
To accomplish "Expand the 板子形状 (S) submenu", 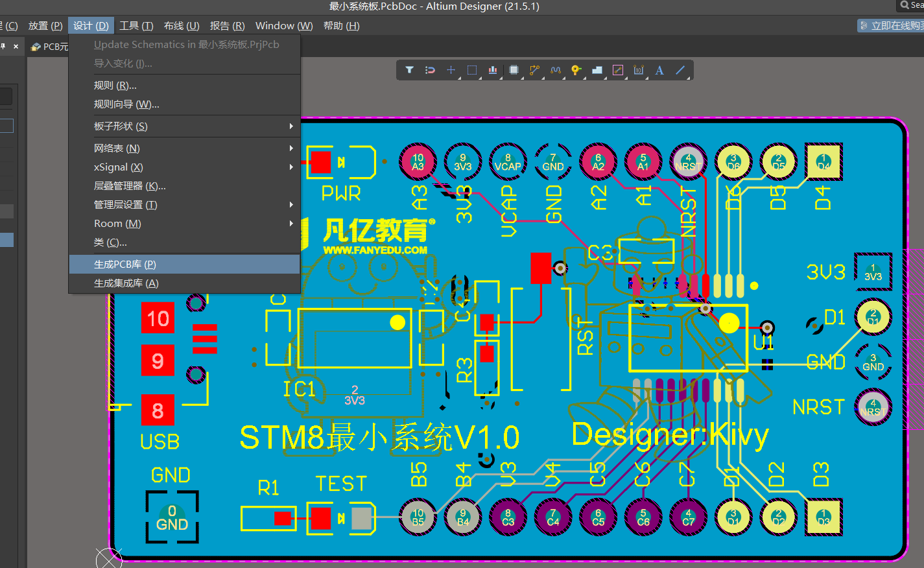I will (184, 126).
